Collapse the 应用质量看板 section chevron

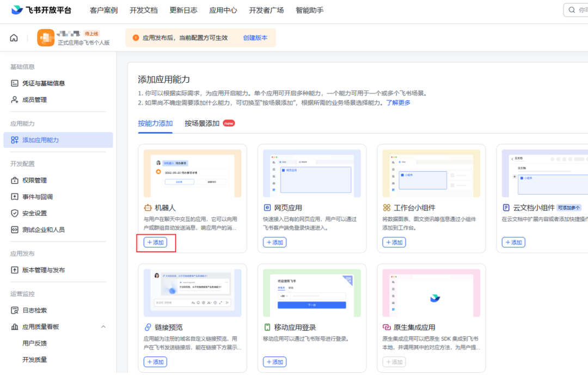[103, 327]
